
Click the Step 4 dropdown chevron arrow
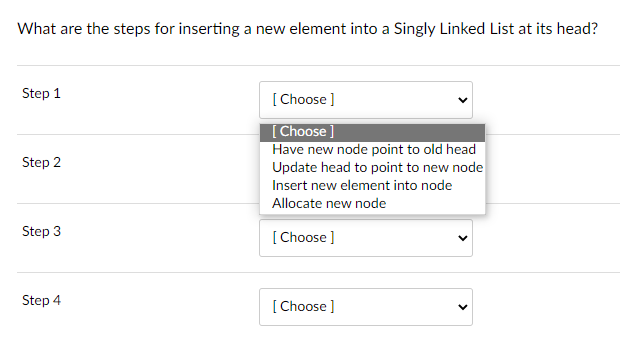pyautogui.click(x=463, y=307)
